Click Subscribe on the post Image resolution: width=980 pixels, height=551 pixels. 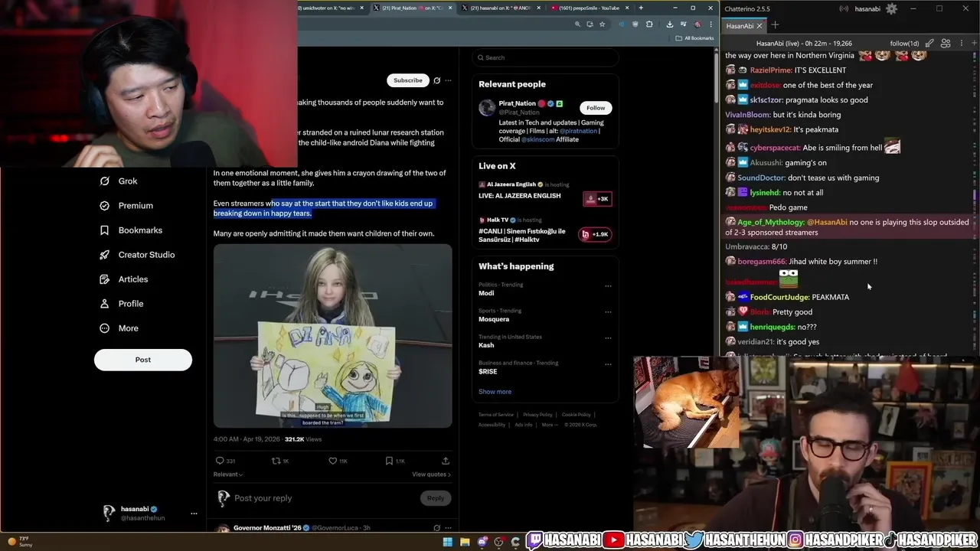click(x=408, y=80)
